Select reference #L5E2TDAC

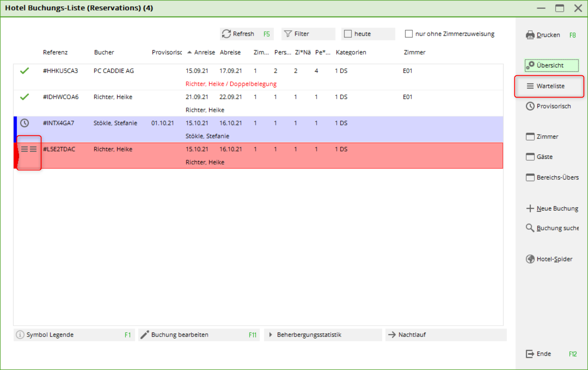click(59, 149)
